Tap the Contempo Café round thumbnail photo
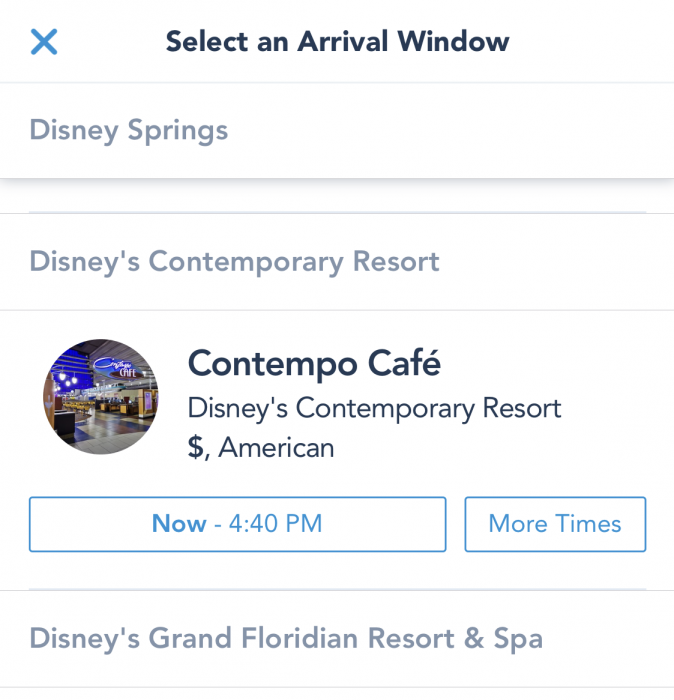Screen dimensions: 674x700 [x=100, y=396]
